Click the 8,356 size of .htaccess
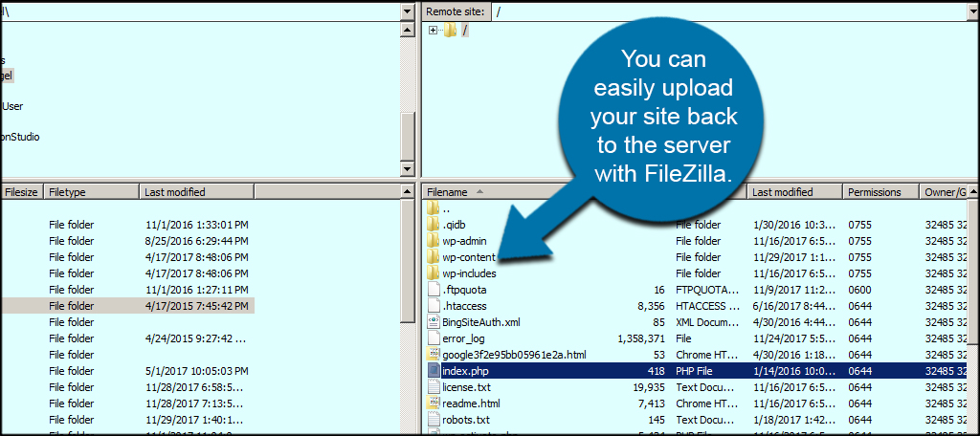This screenshot has height=436, width=980. click(x=651, y=306)
